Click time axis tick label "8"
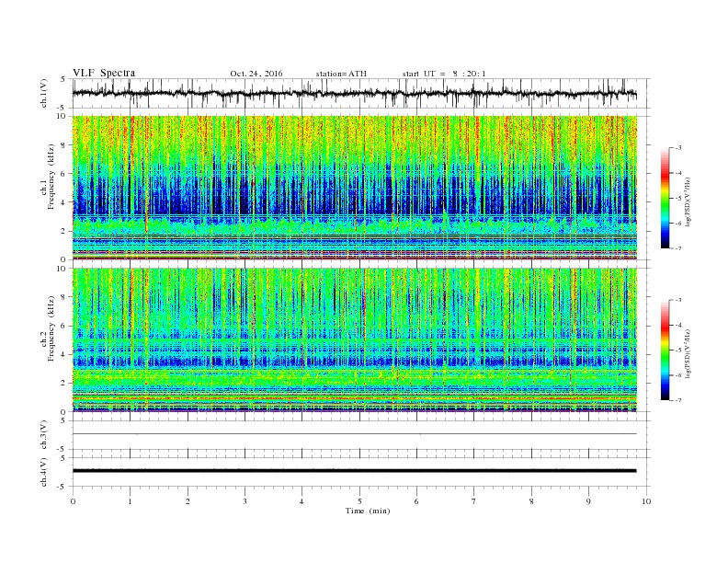Image resolution: width=728 pixels, height=563 pixels. point(531,501)
